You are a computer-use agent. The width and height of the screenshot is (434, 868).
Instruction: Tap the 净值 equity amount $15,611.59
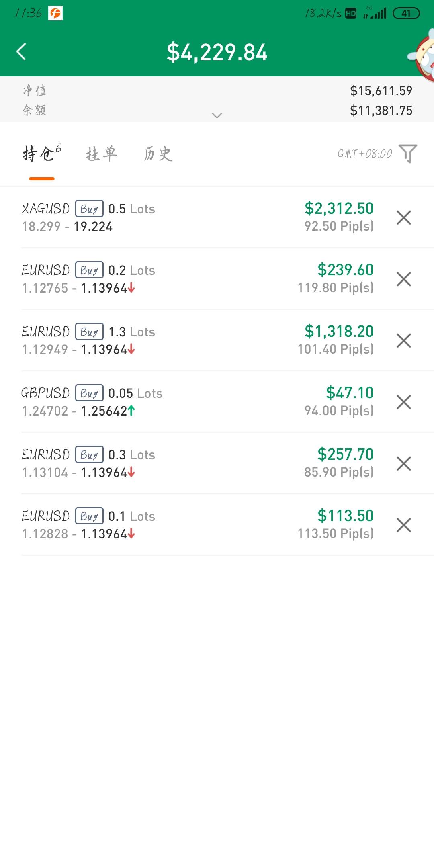[x=381, y=91]
